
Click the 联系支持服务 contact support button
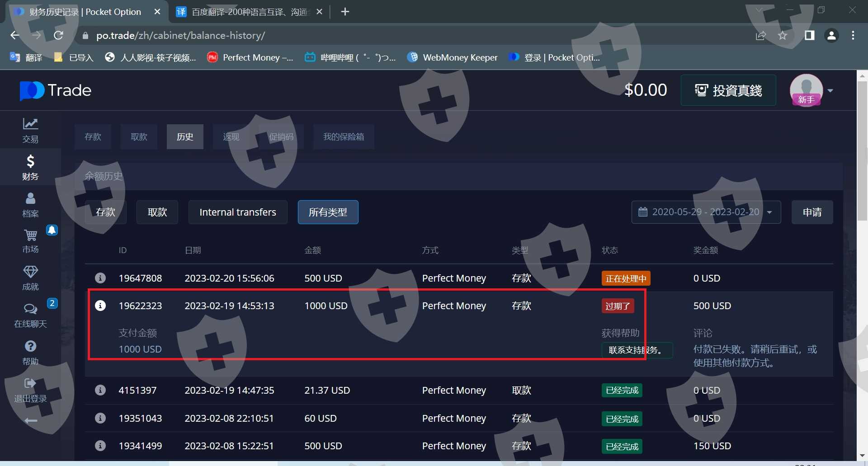[x=637, y=350]
